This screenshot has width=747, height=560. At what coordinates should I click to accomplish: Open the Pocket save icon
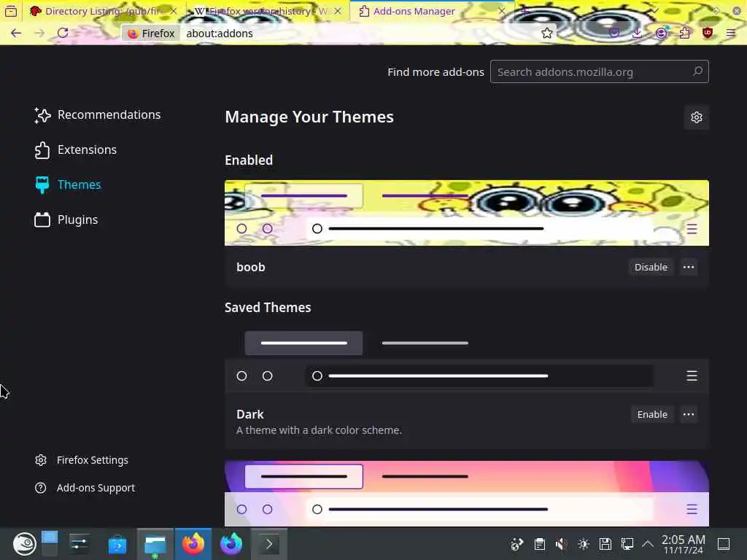tap(614, 33)
